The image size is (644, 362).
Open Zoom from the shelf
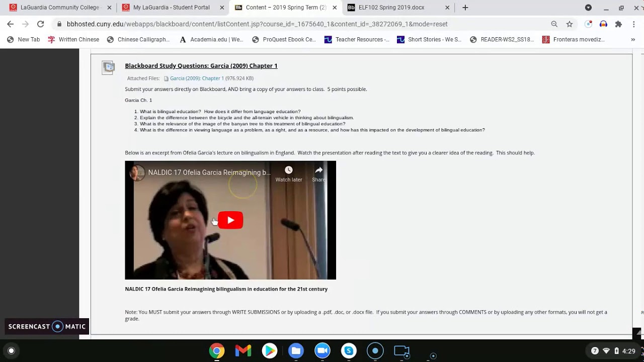click(x=323, y=351)
